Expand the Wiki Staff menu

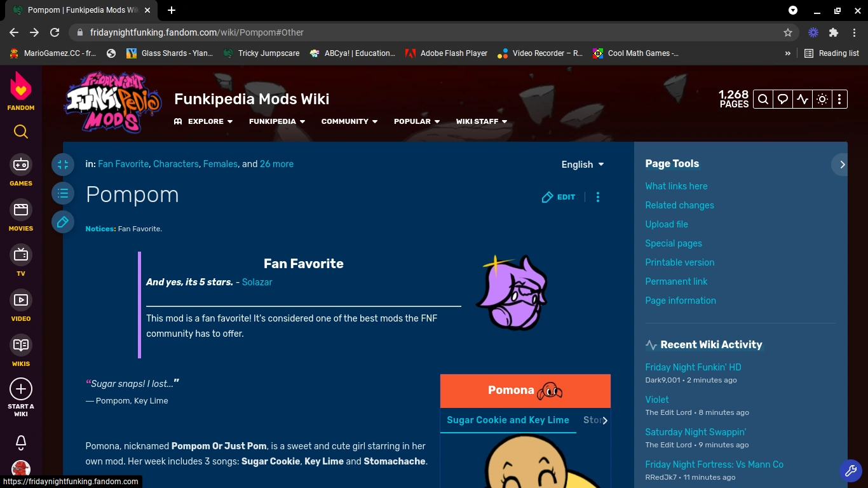click(482, 121)
